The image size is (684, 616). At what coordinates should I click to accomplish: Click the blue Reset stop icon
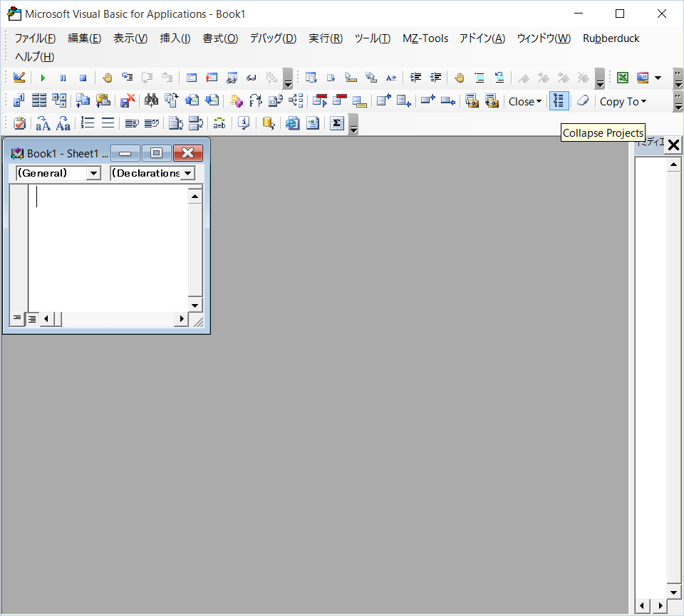tap(83, 78)
